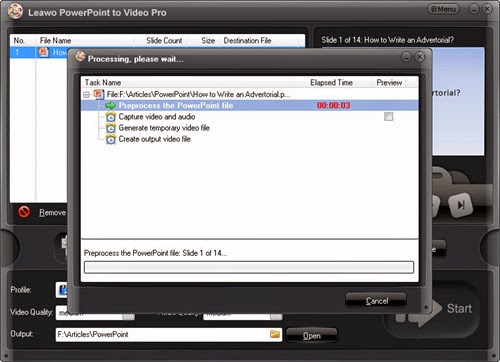
Task: Click the Slide Count column header
Action: (x=164, y=41)
